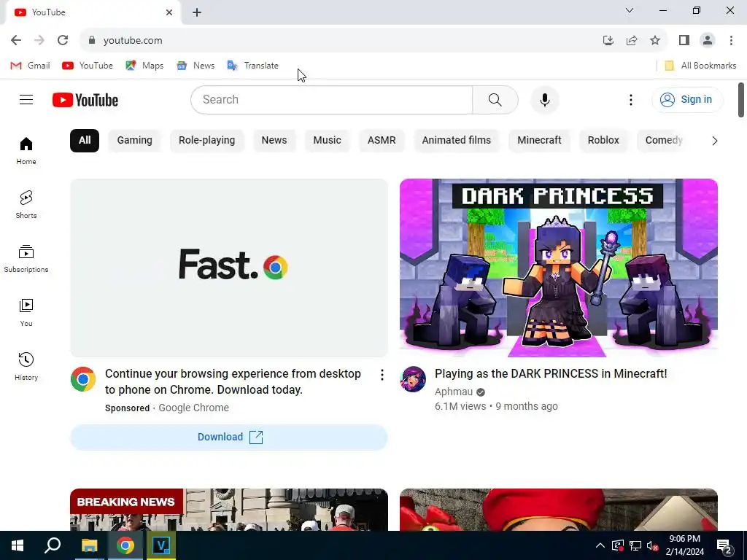Open YouTube settings three-dot menu
Image resolution: width=747 pixels, height=560 pixels.
click(631, 99)
